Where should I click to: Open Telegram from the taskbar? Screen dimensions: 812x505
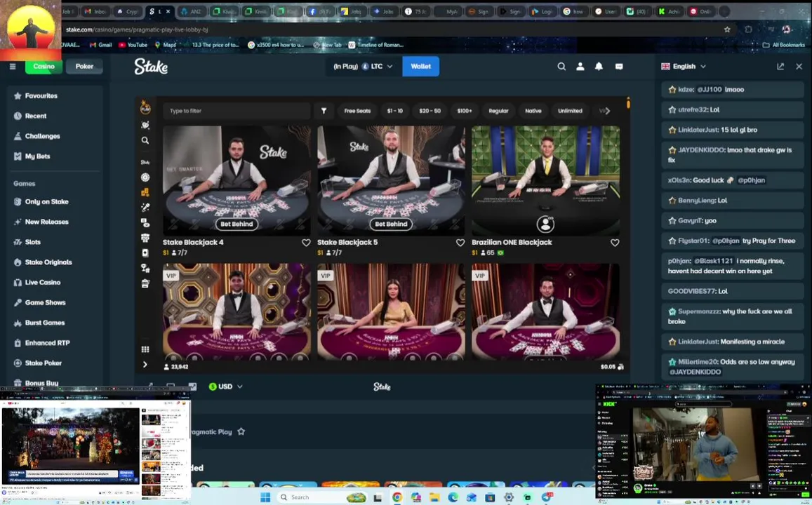[x=547, y=497]
